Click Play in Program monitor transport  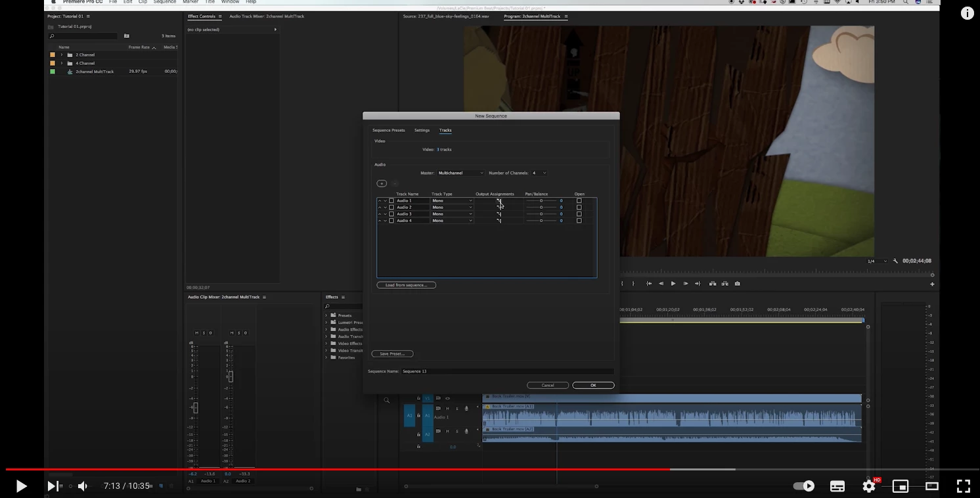coord(673,284)
